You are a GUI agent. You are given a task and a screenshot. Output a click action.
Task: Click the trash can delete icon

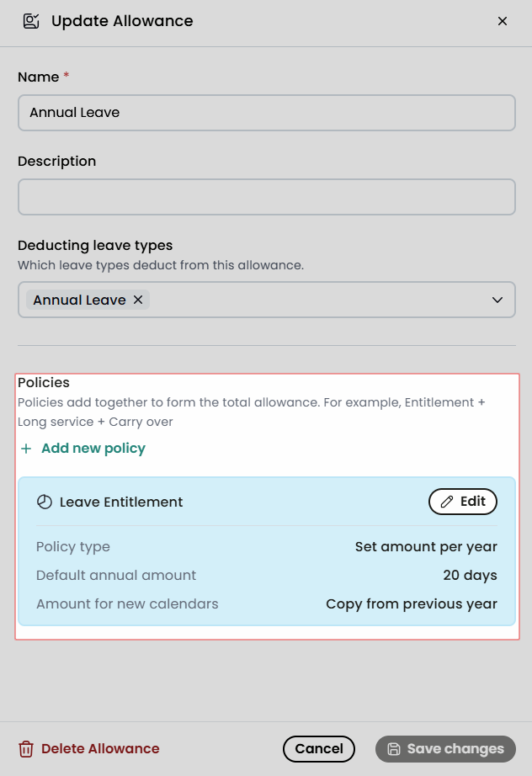coord(26,749)
